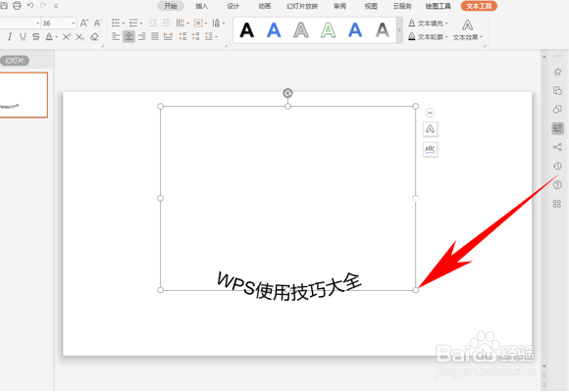The height and width of the screenshot is (392, 569).
Task: Click the star icon in right sidebar
Action: (x=557, y=72)
